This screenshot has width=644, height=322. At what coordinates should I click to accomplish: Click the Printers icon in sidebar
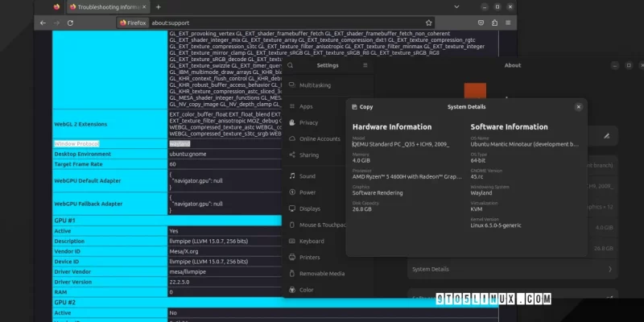point(292,257)
